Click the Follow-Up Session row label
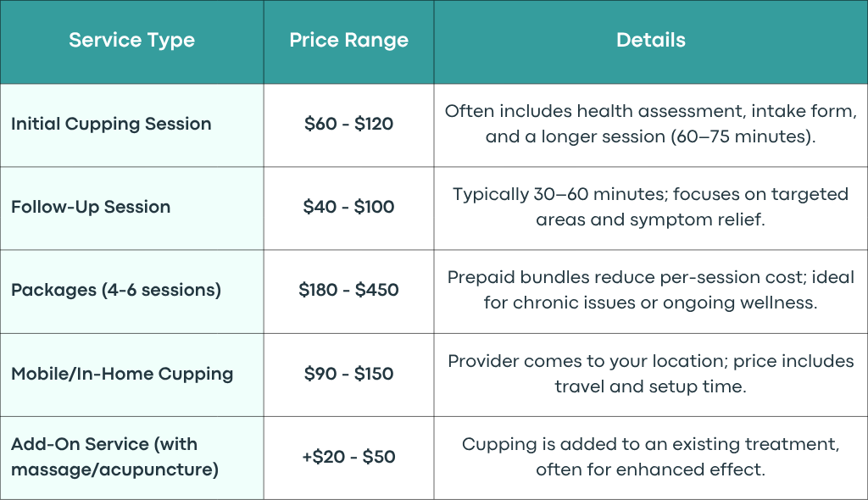 (91, 207)
